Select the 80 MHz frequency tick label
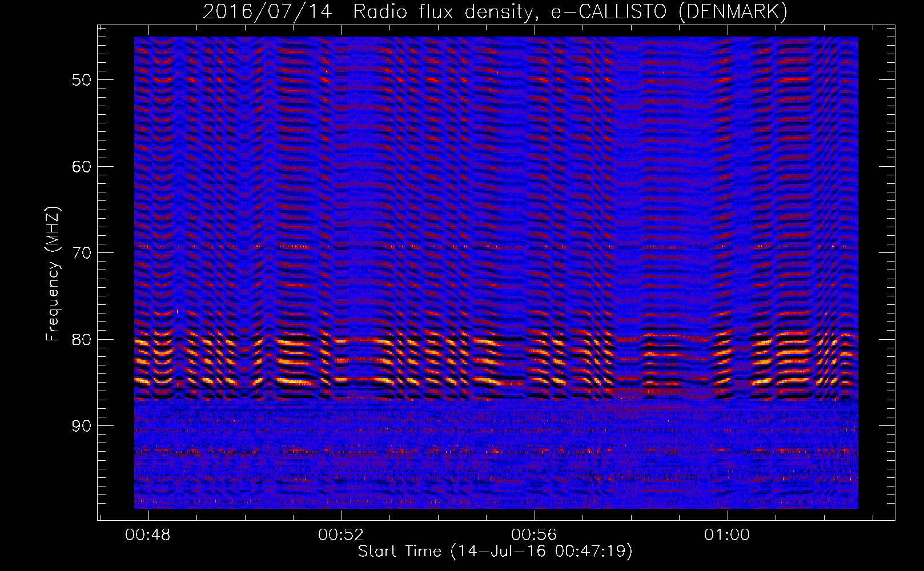Viewport: 924px width, 571px height. pos(82,340)
